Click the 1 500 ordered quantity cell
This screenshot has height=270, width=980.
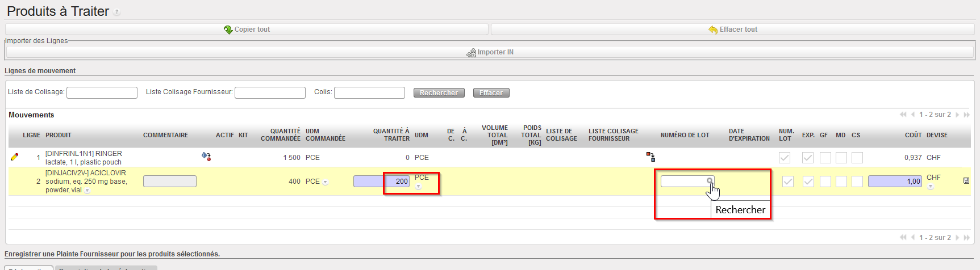292,158
